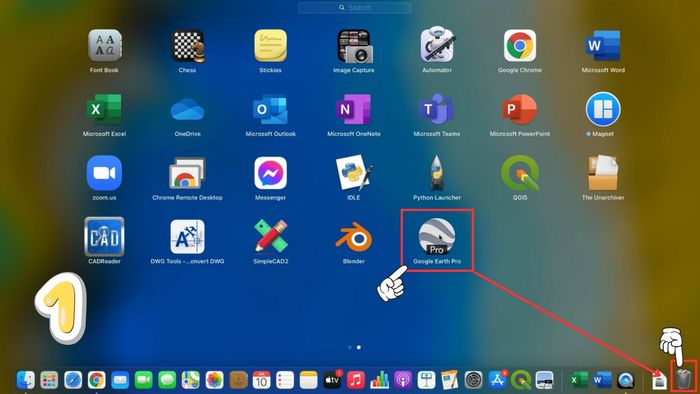This screenshot has width=700, height=394.
Task: Open Calendar in the Dock
Action: [x=261, y=380]
